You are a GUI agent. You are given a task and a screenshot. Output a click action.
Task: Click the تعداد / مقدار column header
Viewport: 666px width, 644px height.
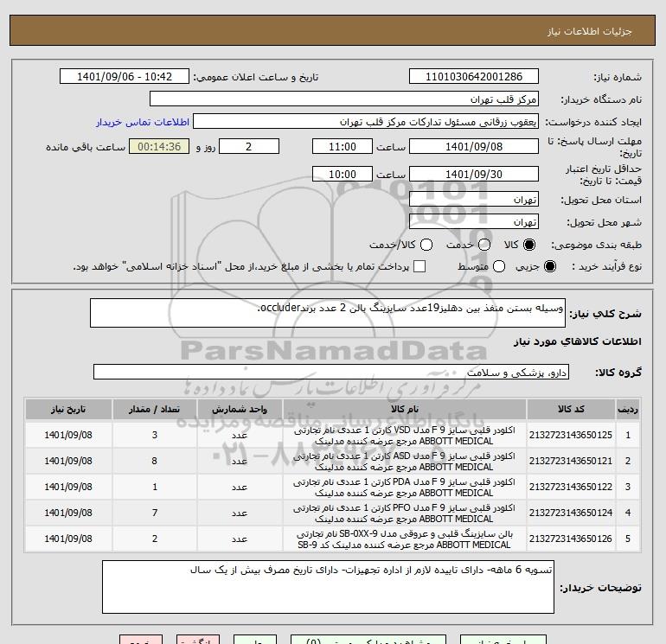click(155, 409)
